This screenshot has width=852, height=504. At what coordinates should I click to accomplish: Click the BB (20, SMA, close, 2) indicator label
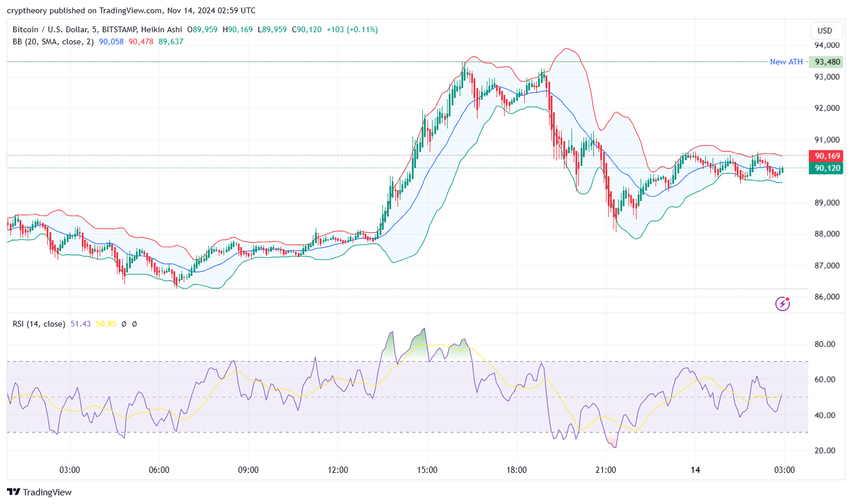pos(53,41)
